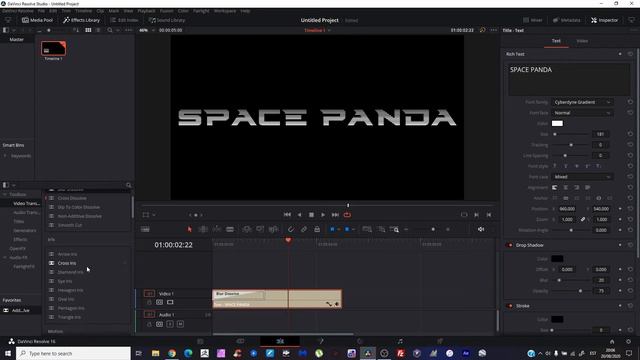Screen dimensions: 640x360
Task: Select Audio Transitions in Toolbox
Action: 27,212
